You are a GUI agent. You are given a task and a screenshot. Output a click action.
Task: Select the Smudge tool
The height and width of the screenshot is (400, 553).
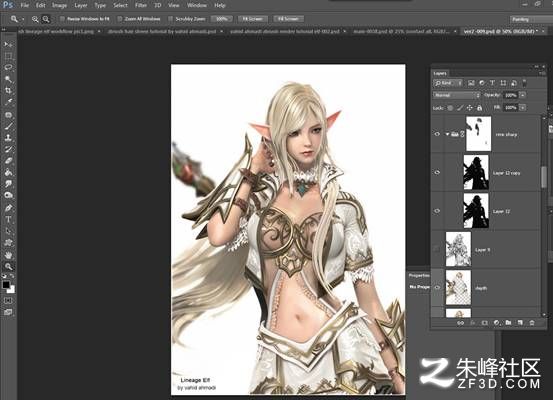[x=8, y=184]
